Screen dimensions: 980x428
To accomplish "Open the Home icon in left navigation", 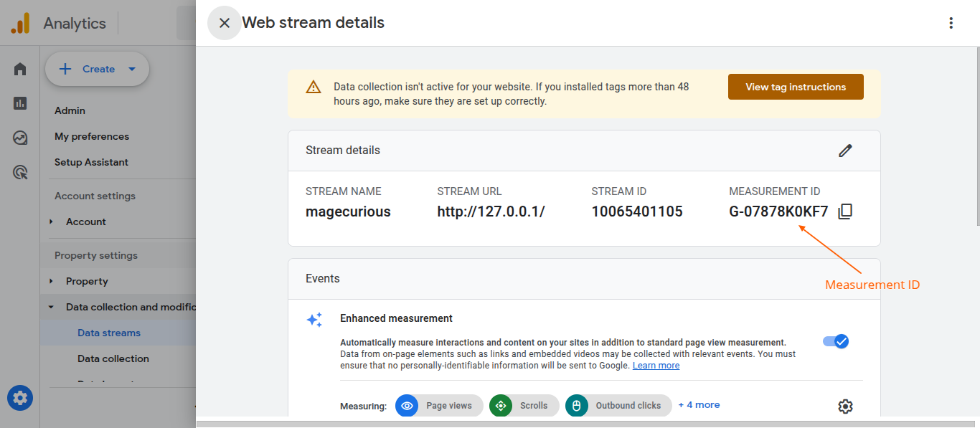I will point(19,68).
